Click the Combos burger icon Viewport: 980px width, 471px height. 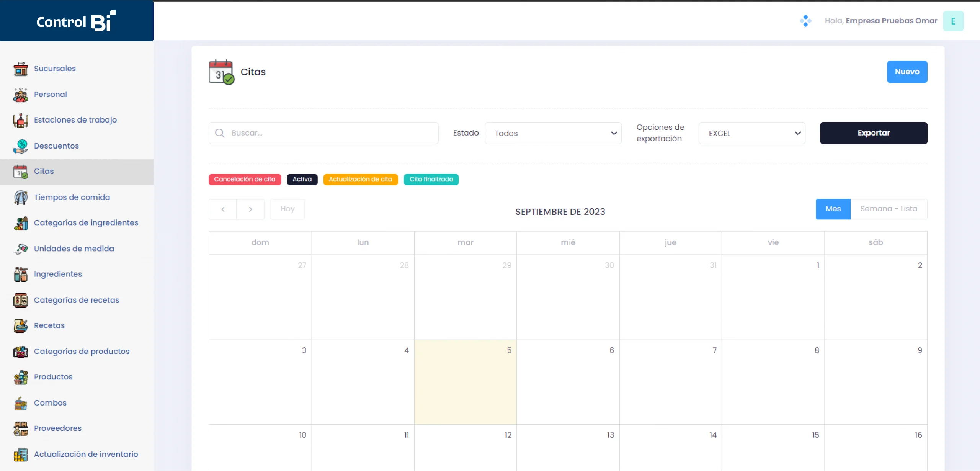pos(21,403)
